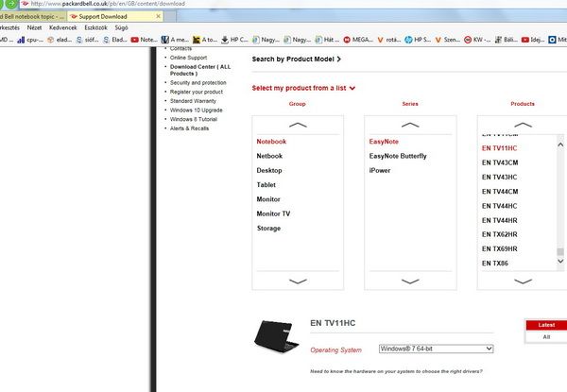Open the elad... bookmark
The height and width of the screenshot is (392, 567).
coord(60,40)
